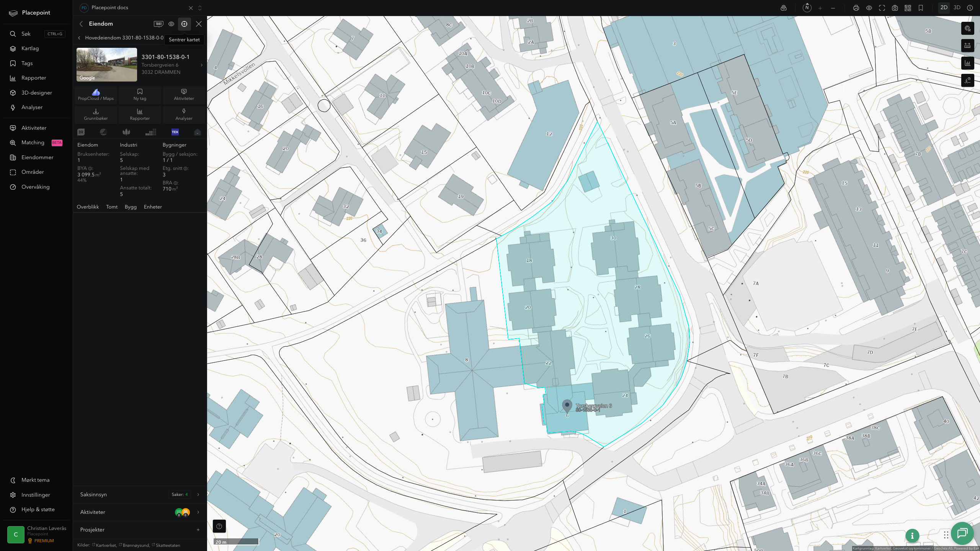The image size is (980, 551).
Task: Click the BR certification badge icon
Action: (81, 132)
